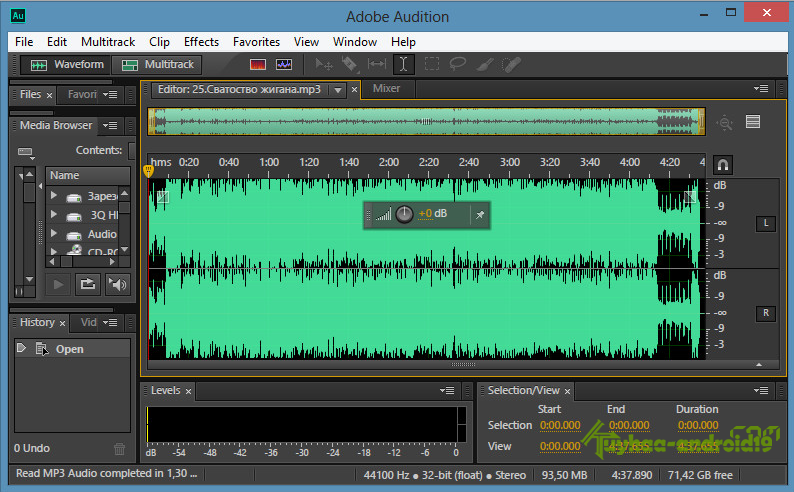The height and width of the screenshot is (492, 794).
Task: Click the Selection Start time field
Action: point(560,426)
